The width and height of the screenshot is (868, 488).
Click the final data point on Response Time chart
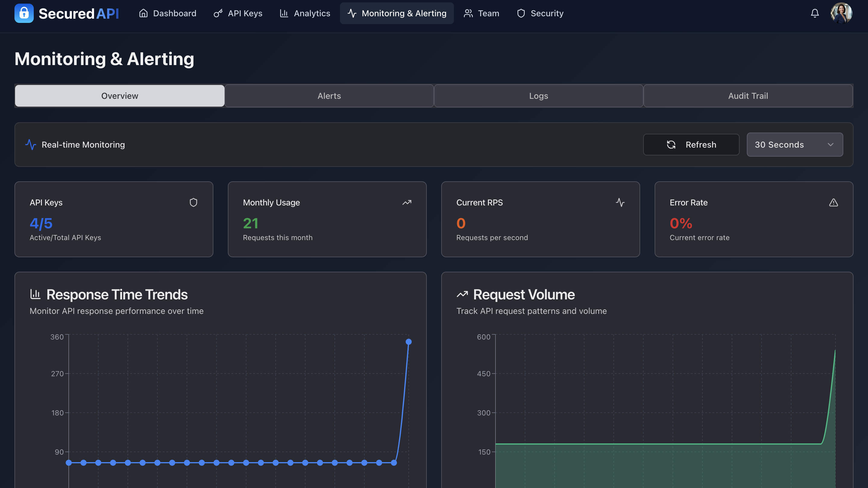pyautogui.click(x=409, y=342)
